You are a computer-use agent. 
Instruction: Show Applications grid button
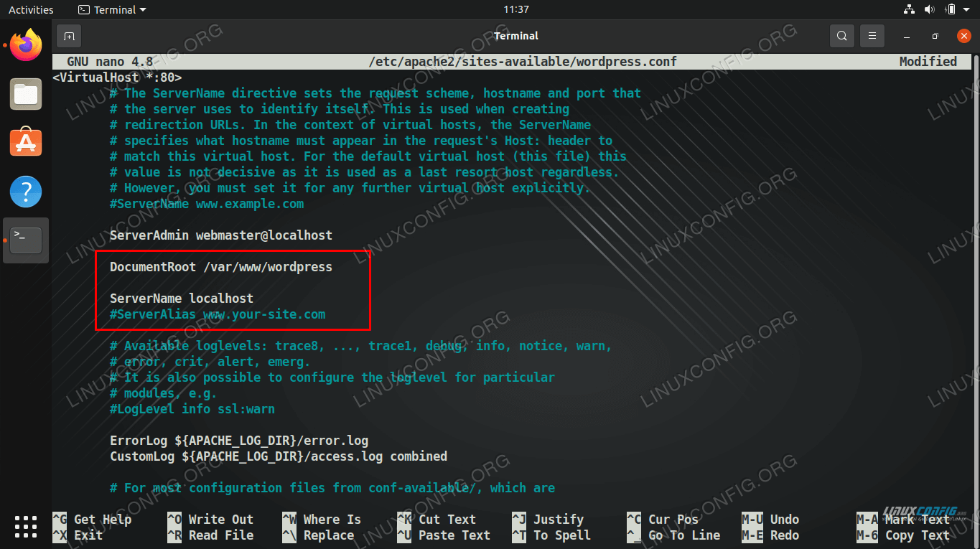pos(26,526)
